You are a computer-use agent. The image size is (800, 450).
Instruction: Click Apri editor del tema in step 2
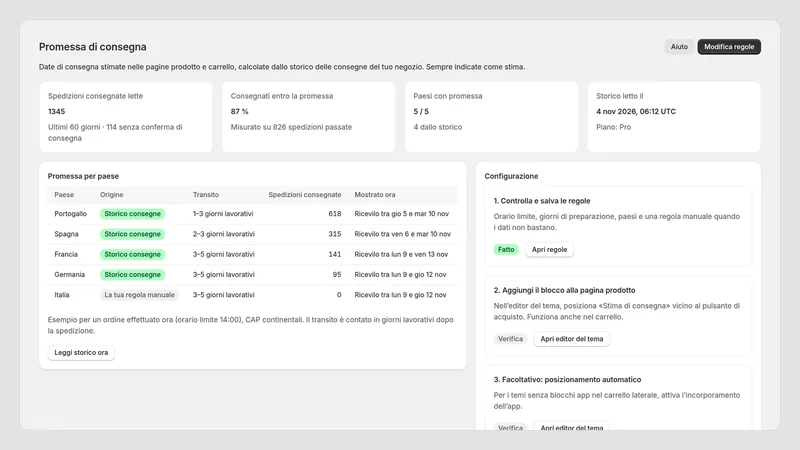[x=571, y=339]
